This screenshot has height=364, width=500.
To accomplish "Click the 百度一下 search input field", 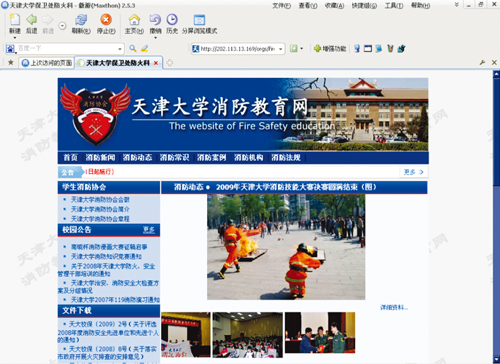I will [x=66, y=49].
